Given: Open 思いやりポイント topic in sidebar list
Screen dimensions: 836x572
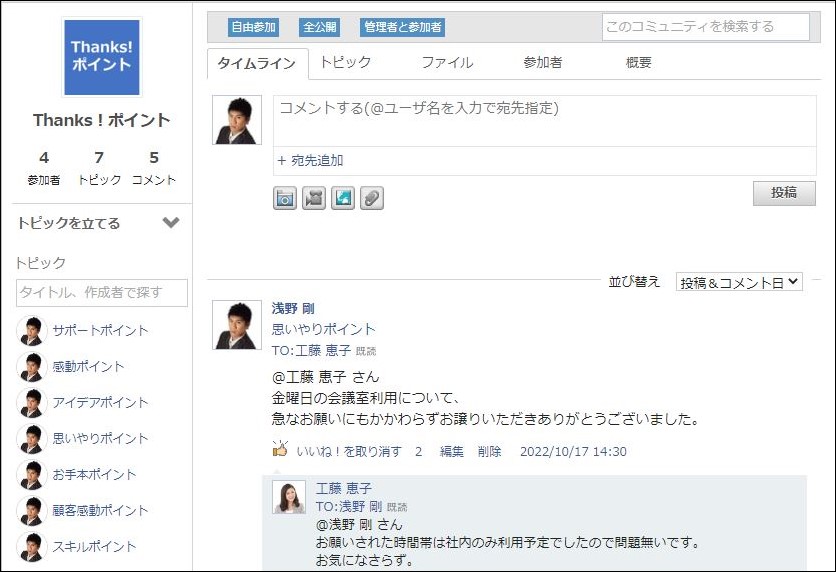Looking at the screenshot, I should coord(100,439).
